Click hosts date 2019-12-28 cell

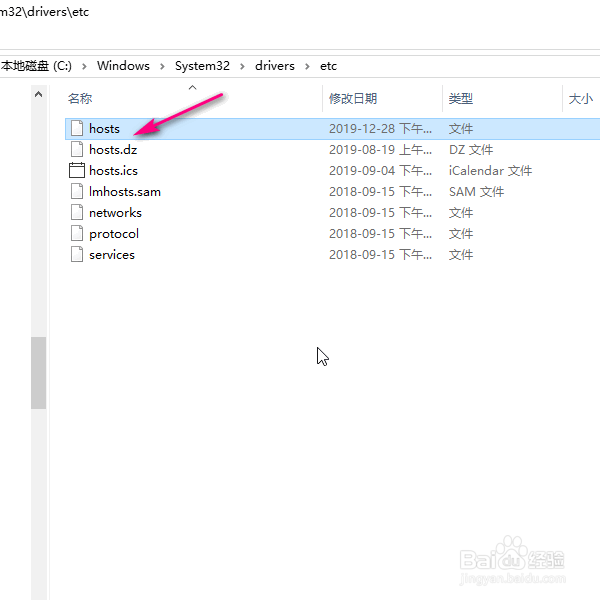(380, 129)
